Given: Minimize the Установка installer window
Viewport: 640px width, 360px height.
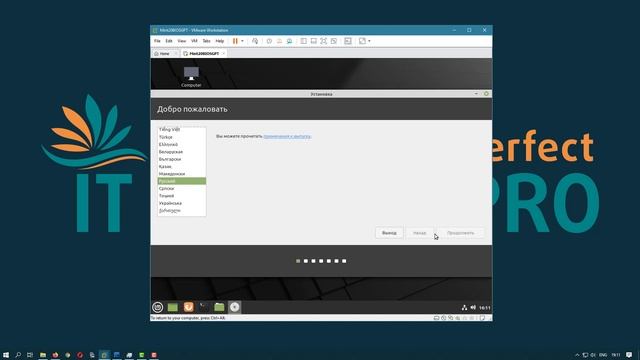Looking at the screenshot, I should coord(476,94).
